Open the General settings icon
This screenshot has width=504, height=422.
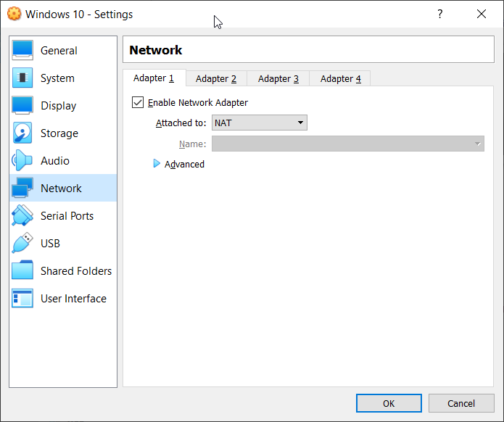coord(22,51)
